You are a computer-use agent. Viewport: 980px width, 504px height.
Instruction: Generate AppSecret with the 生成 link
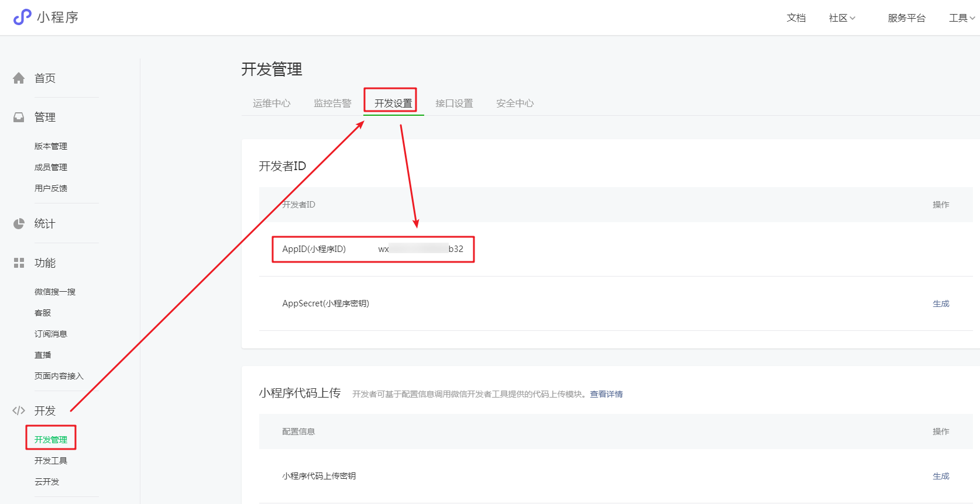coord(941,303)
